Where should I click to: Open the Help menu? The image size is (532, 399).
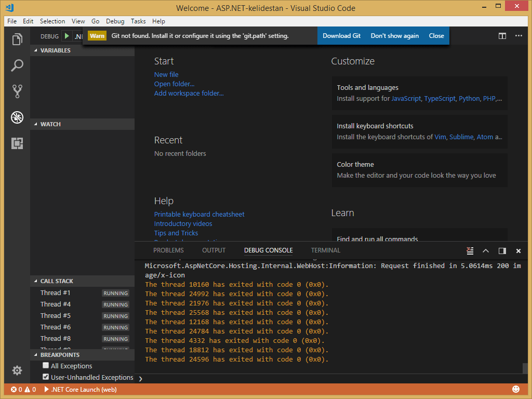[x=158, y=21]
